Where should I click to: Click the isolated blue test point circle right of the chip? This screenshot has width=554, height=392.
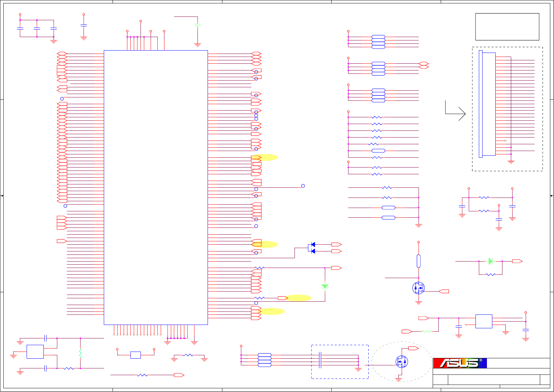(x=303, y=186)
